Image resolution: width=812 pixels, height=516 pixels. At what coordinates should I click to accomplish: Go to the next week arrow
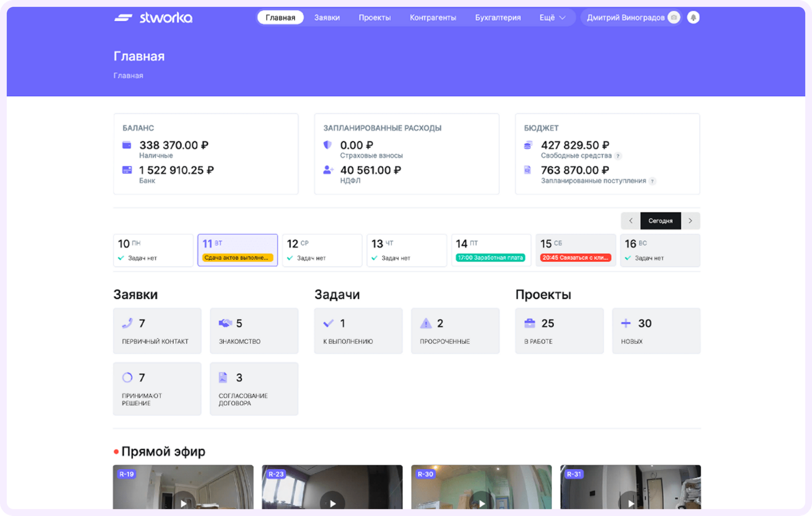[691, 221]
